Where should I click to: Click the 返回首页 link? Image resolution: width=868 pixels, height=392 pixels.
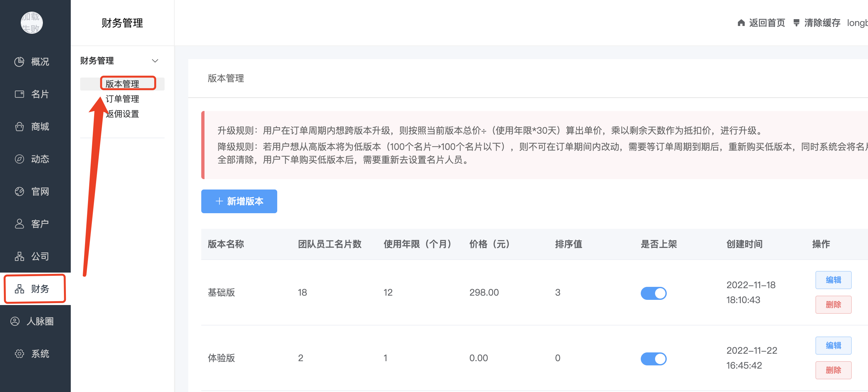click(767, 23)
